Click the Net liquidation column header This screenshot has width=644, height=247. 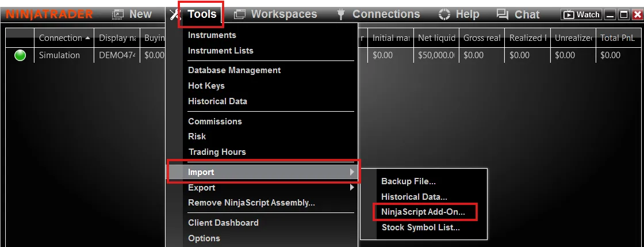436,38
